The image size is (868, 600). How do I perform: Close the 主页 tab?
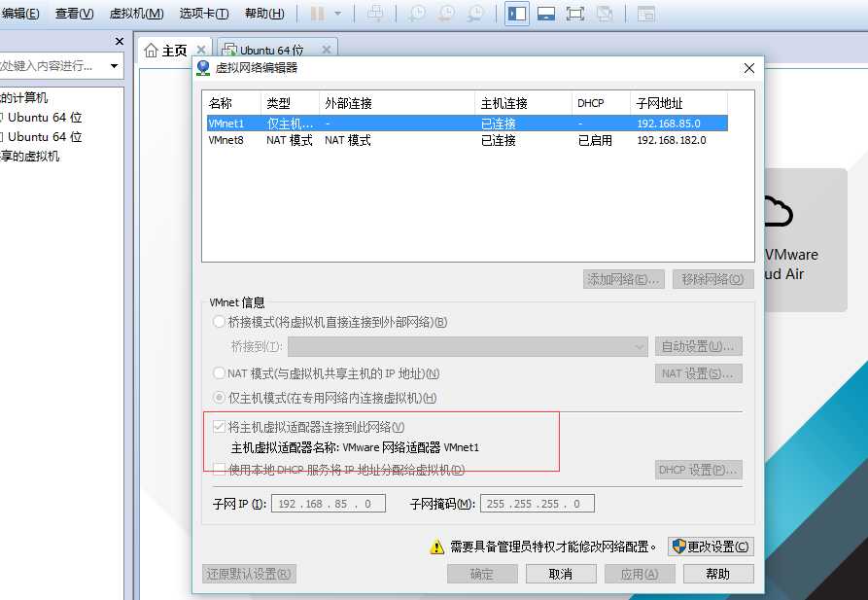[x=201, y=50]
